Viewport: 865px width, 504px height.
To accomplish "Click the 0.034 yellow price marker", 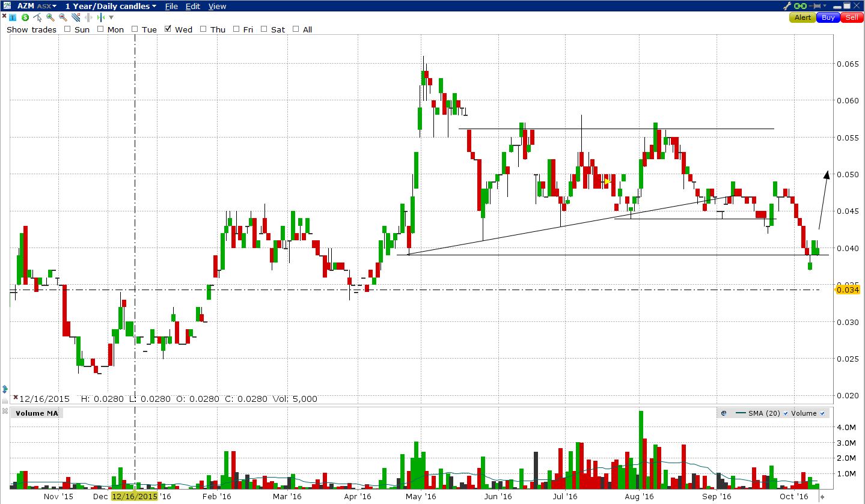I will coord(847,290).
